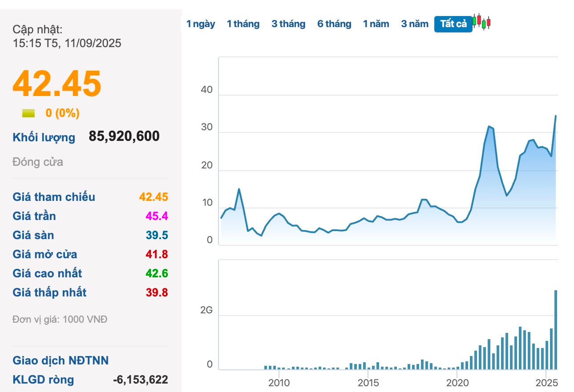The width and height of the screenshot is (574, 392).
Task: Click the tallest volume bar at 2025
Action: coord(555,329)
